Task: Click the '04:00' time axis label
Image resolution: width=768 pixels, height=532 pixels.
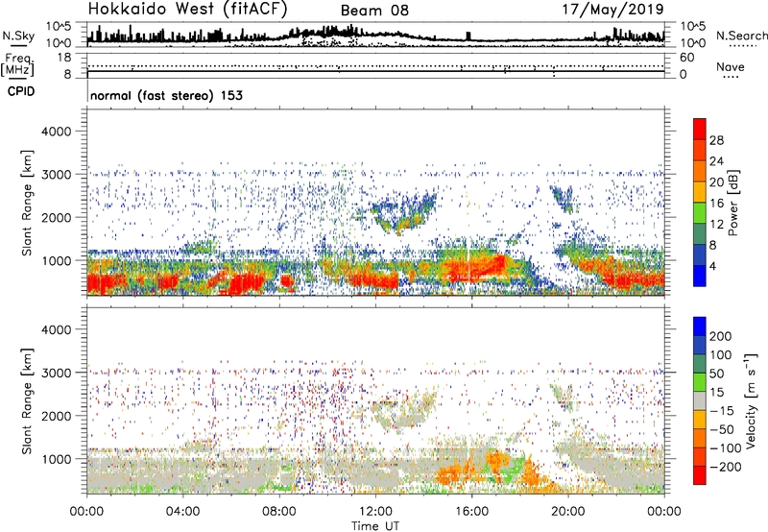Action: [x=183, y=512]
